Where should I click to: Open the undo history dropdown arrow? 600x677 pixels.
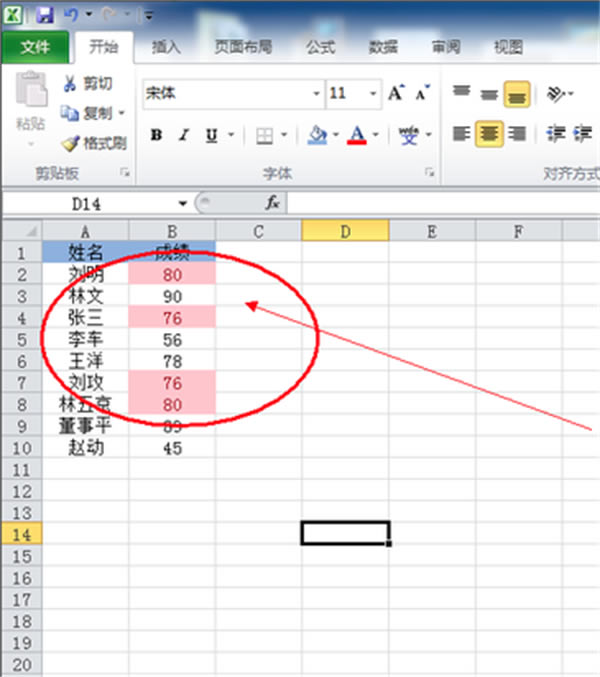pyautogui.click(x=89, y=15)
